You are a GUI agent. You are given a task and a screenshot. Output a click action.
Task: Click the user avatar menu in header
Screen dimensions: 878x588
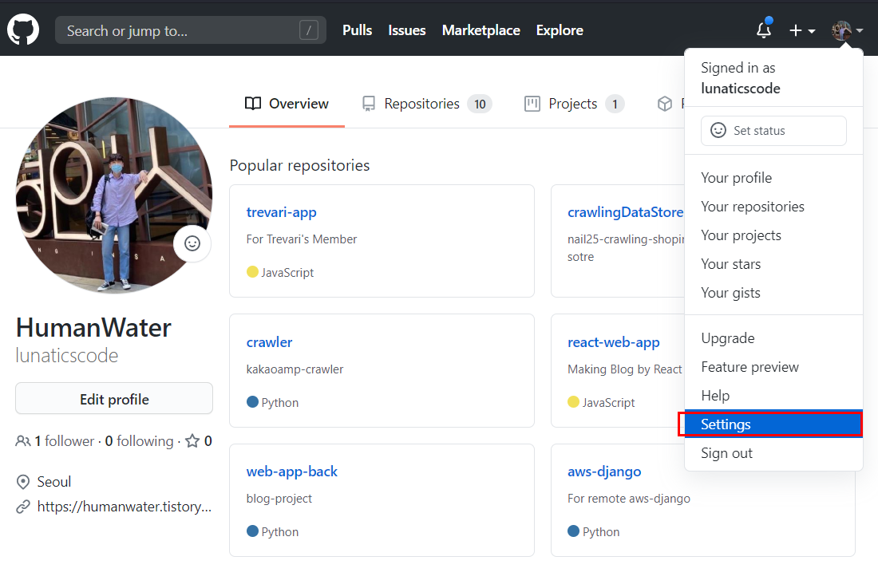click(847, 31)
